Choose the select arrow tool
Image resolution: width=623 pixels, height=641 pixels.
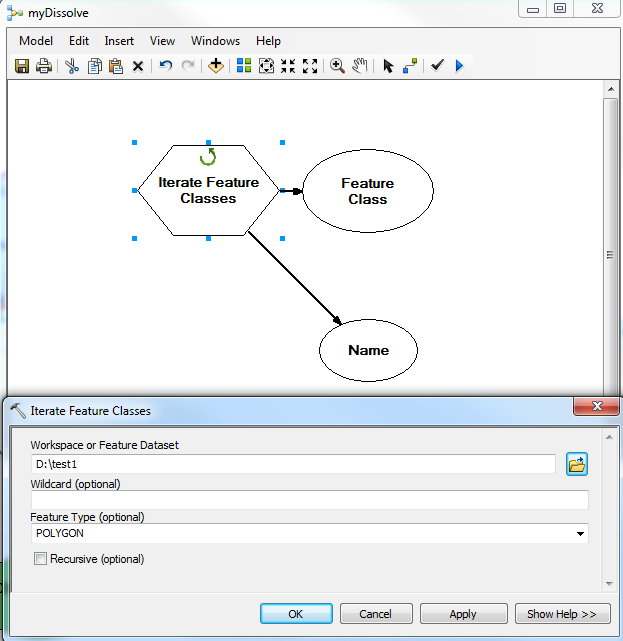pyautogui.click(x=388, y=66)
